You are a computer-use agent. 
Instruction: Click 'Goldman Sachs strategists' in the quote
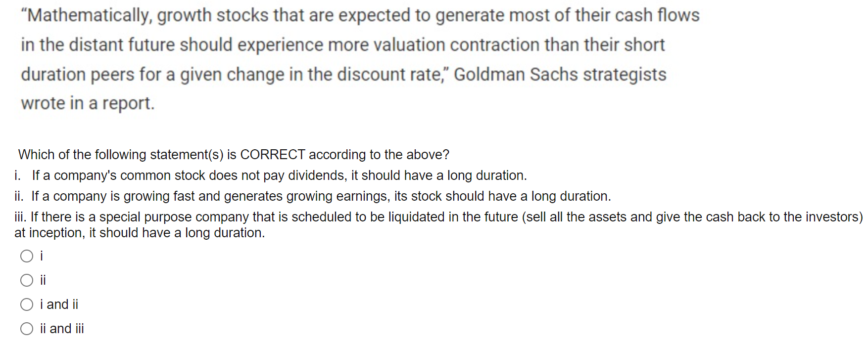click(560, 75)
